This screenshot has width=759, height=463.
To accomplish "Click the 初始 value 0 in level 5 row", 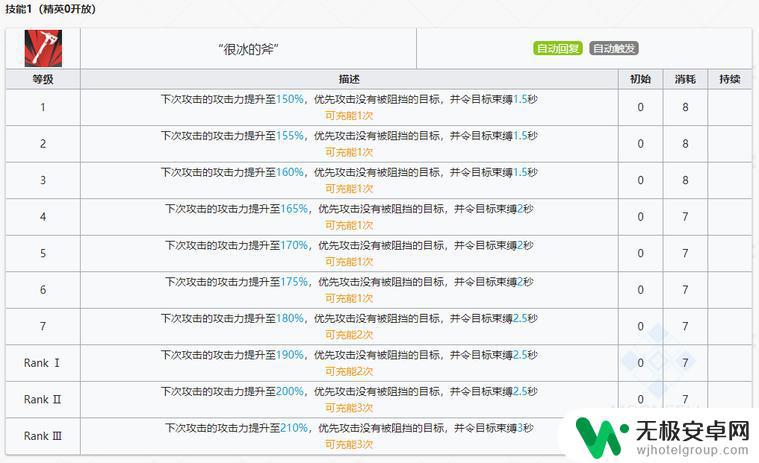I will tap(640, 254).
